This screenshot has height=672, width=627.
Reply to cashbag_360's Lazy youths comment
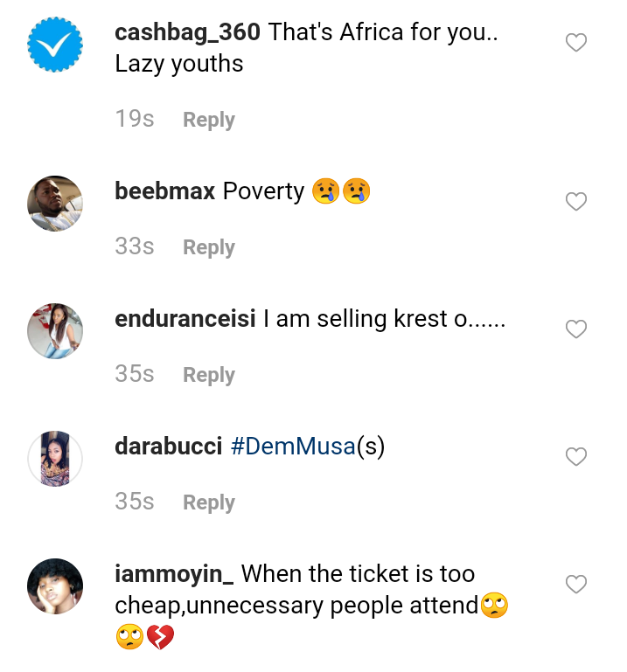coord(208,120)
